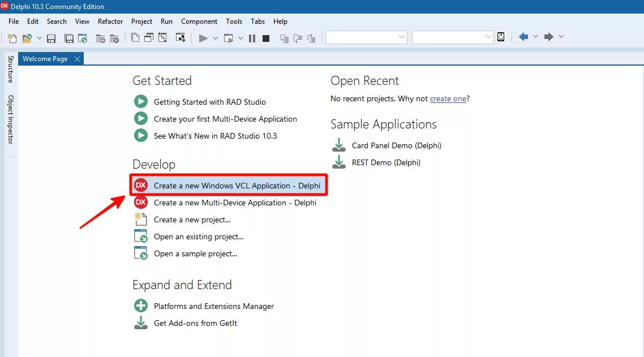Viewport: 644px width, 357px height.
Task: Open the empty combo box beside the debug step icons
Action: 366,37
